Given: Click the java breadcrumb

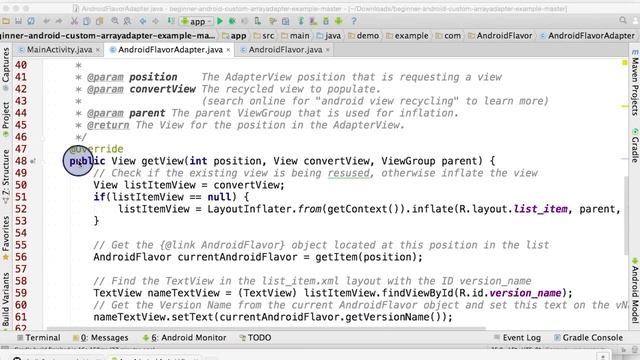Looking at the screenshot, I should (329, 36).
